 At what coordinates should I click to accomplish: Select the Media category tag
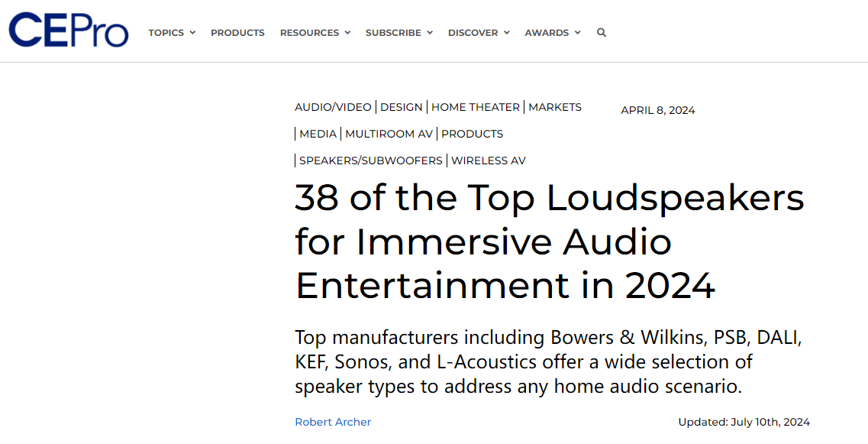(318, 134)
